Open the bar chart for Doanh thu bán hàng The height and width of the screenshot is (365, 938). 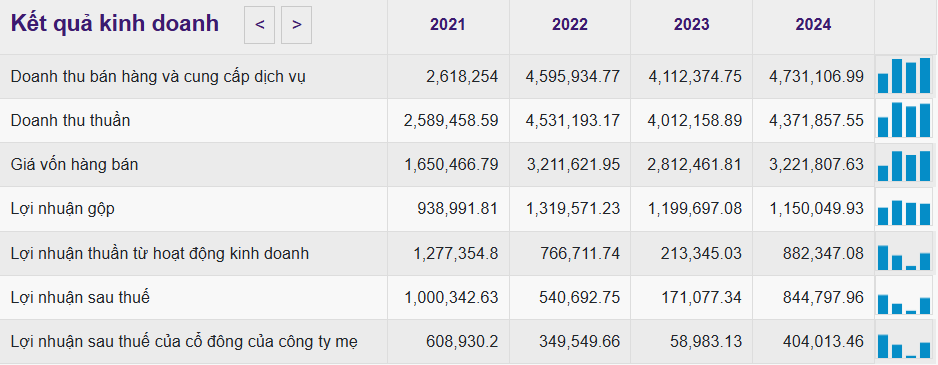pos(904,76)
